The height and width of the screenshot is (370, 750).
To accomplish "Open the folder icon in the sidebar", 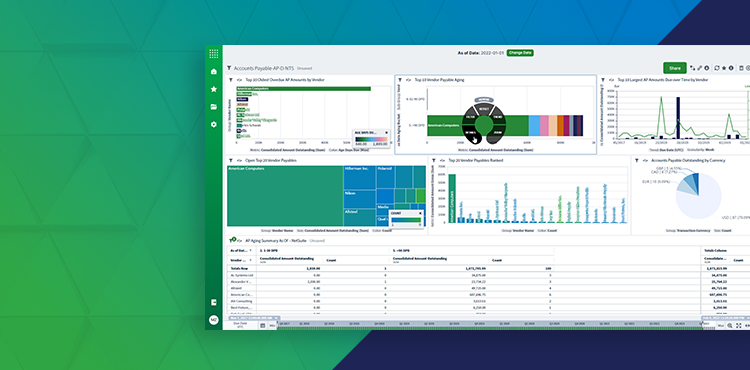I will tap(214, 107).
